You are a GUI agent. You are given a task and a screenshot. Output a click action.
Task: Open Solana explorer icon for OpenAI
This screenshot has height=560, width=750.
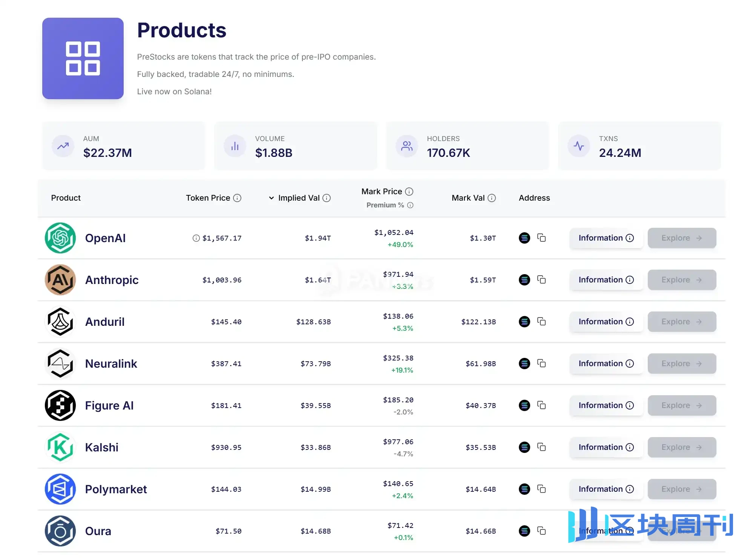coord(524,238)
